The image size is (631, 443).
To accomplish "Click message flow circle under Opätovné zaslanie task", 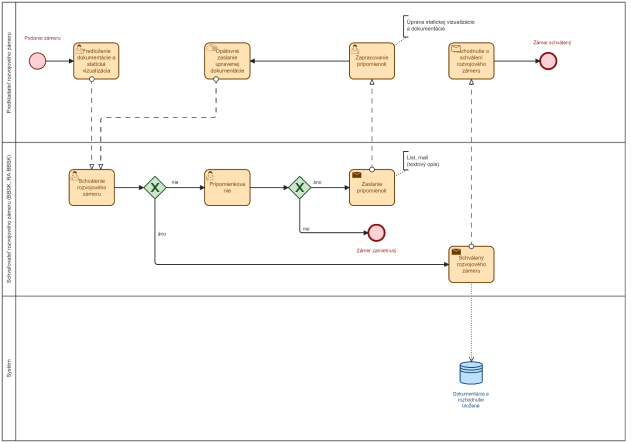I will pos(216,79).
